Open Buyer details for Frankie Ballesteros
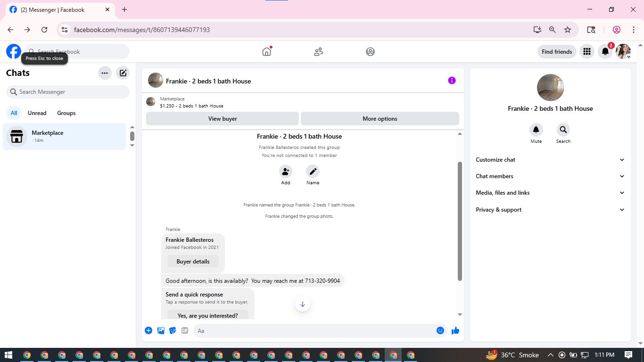Viewport: 644px width, 362px height. (x=193, y=262)
